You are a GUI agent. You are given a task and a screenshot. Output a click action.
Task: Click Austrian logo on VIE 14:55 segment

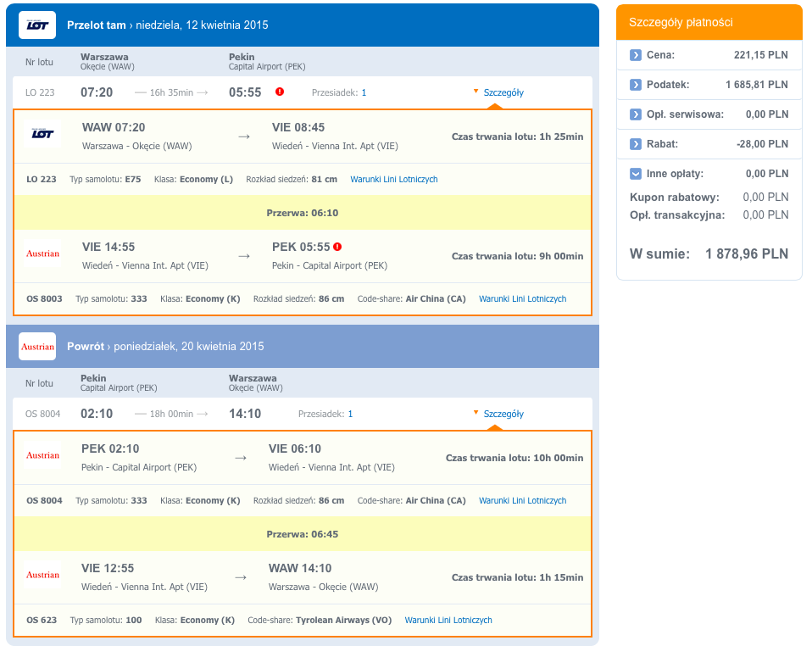42,253
